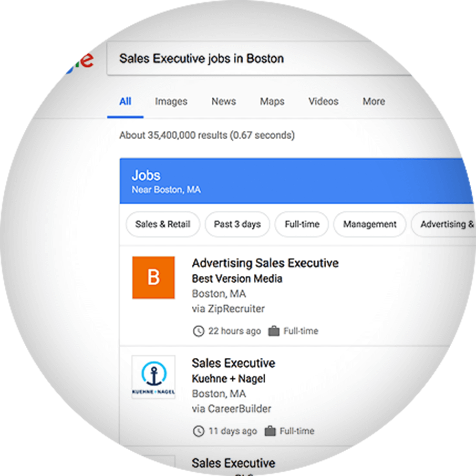Switch to the News tab
The image size is (476, 476).
point(224,101)
